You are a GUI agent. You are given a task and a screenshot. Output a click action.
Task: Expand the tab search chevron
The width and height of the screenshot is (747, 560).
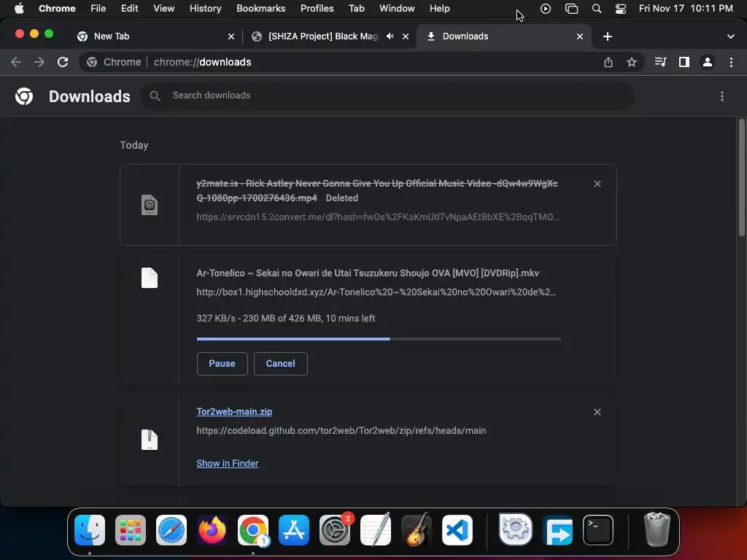coord(731,36)
